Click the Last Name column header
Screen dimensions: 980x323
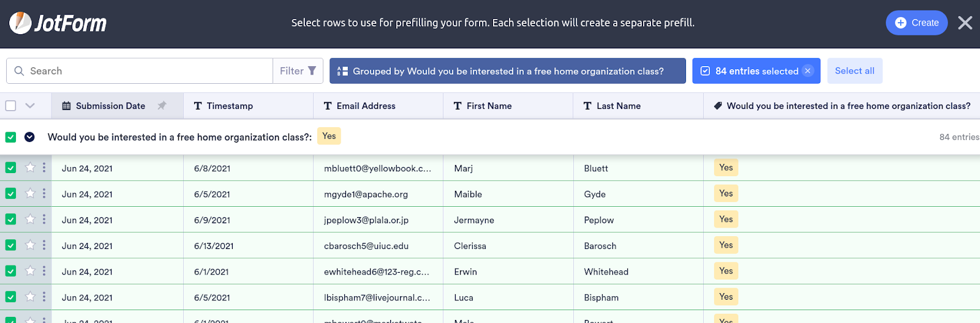click(618, 106)
